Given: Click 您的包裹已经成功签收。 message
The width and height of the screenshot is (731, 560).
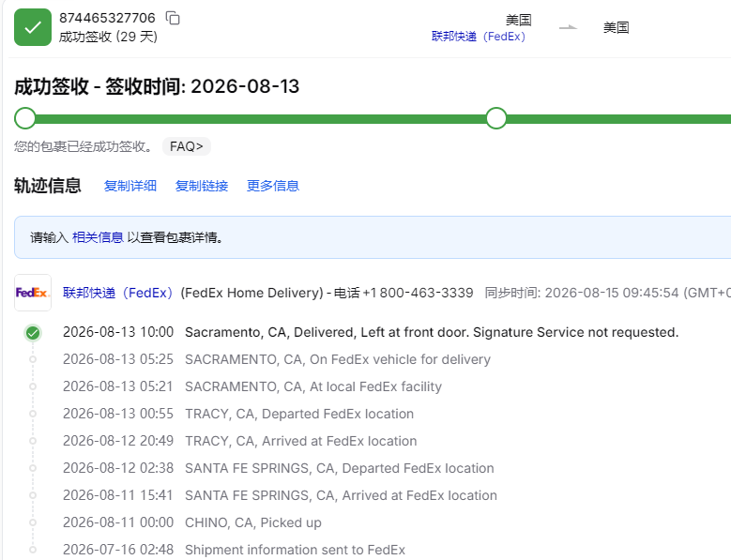Looking at the screenshot, I should [84, 146].
